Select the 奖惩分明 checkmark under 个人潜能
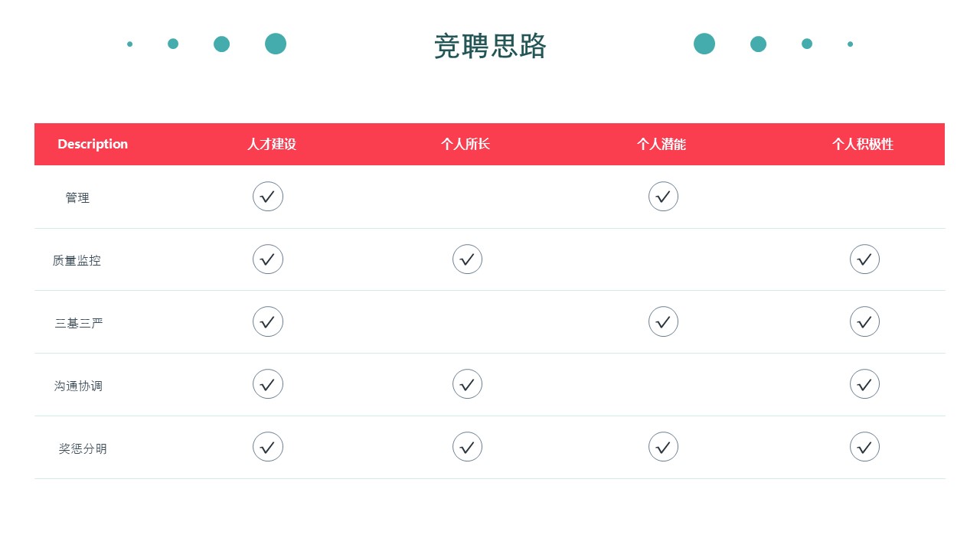This screenshot has height=551, width=980. pyautogui.click(x=663, y=447)
